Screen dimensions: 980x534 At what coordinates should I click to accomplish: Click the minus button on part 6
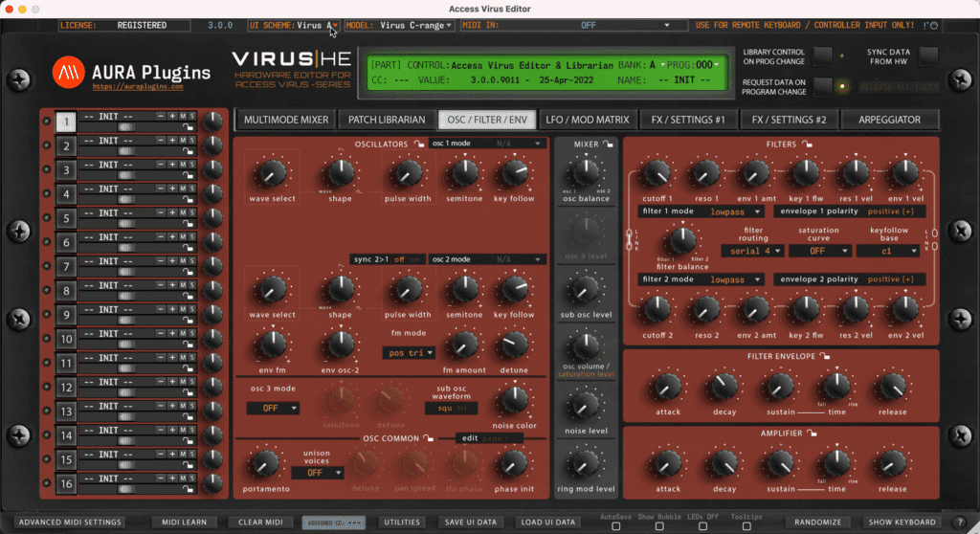coord(161,237)
